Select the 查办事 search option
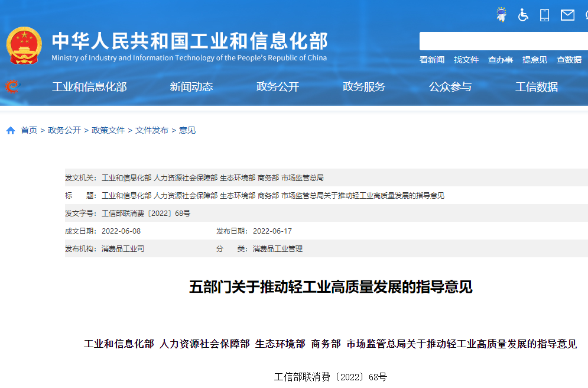The image size is (588, 388). click(501, 60)
